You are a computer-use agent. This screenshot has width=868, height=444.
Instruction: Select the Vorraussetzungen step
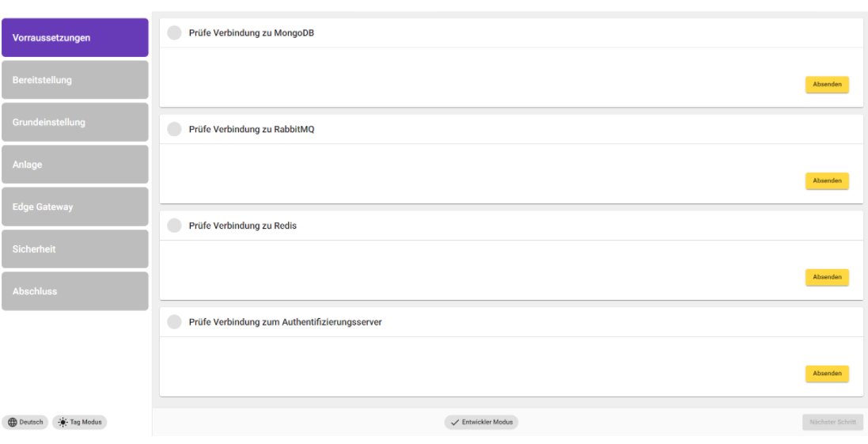(75, 38)
